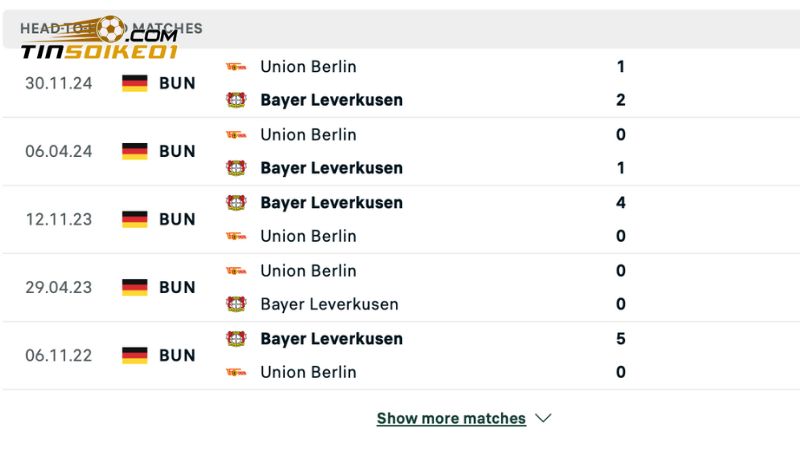Click Bayer Leverkusen crest in 30.11.24 match
The image size is (800, 450).
point(236,100)
